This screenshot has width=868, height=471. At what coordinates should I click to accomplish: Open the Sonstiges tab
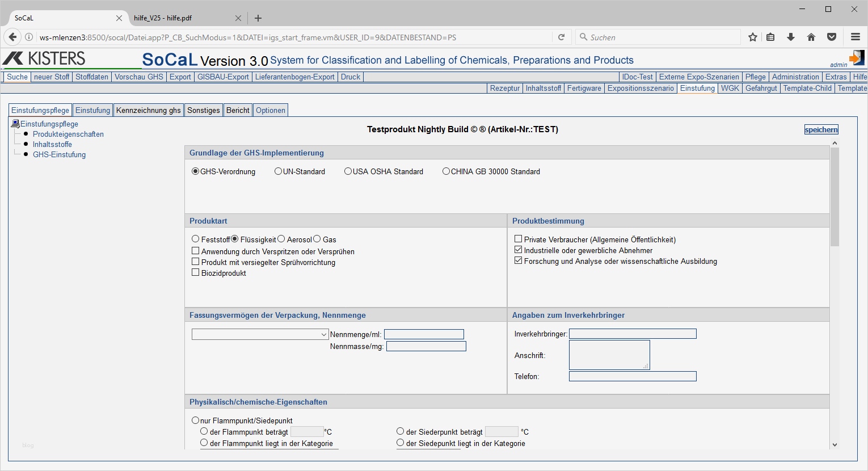[204, 110]
